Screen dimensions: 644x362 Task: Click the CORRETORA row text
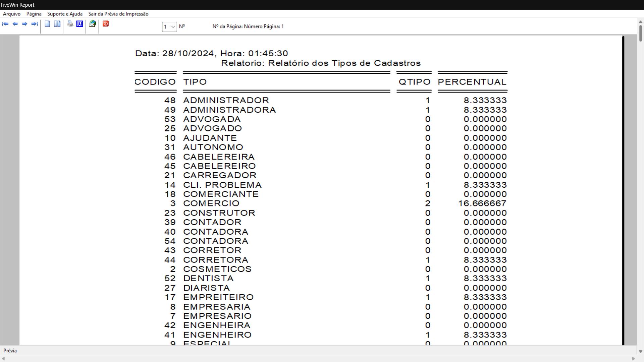216,260
